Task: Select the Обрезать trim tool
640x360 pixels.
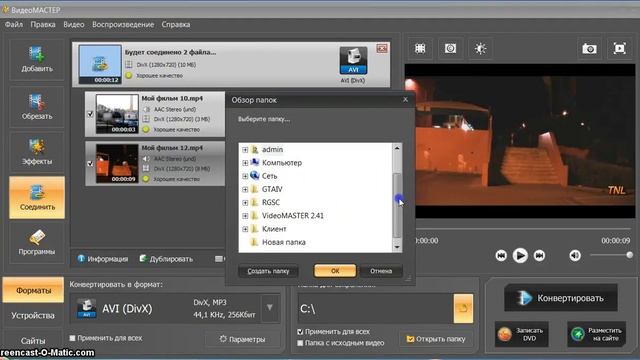Action: pyautogui.click(x=37, y=107)
